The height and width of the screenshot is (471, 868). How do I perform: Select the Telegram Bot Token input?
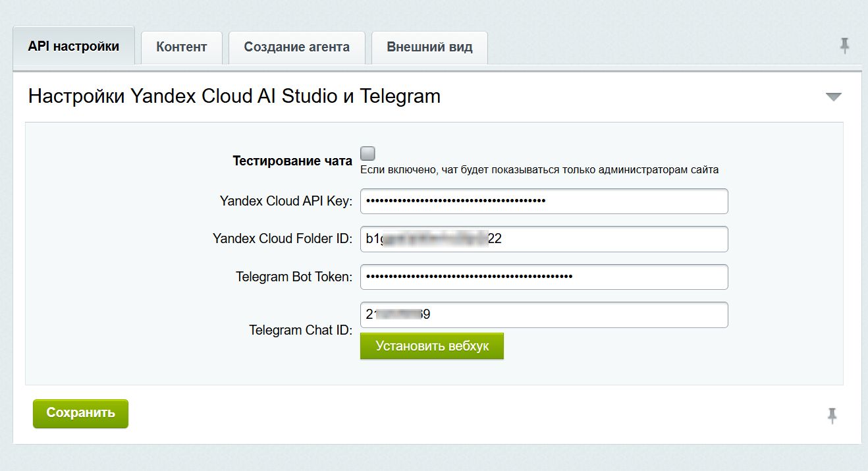pos(543,277)
